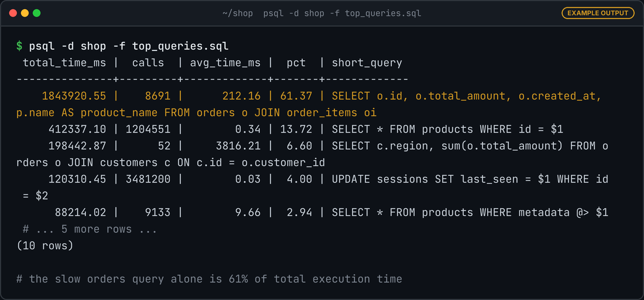Click the percentage 4.00
The height and width of the screenshot is (300, 644).
click(x=299, y=179)
